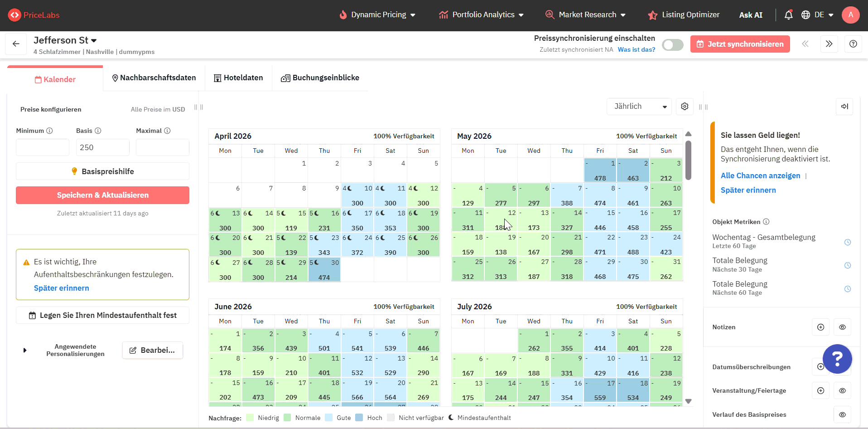
Task: Open calendar settings gear icon
Action: point(685,106)
